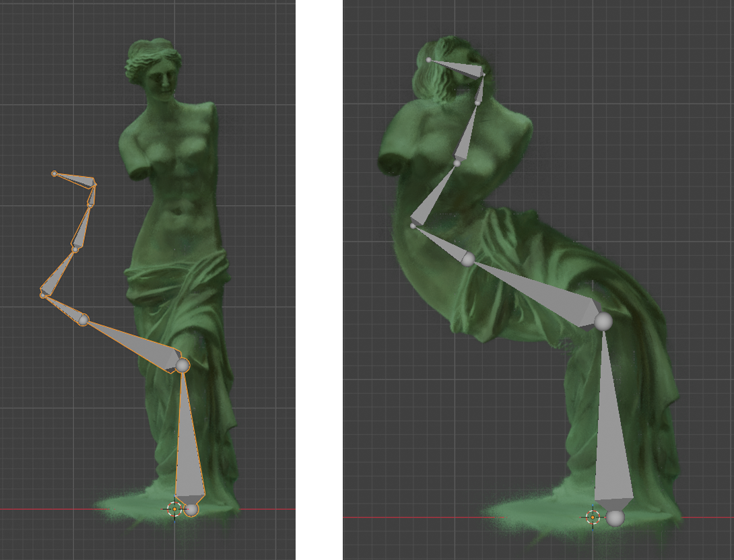Screen dimensions: 734x560
Task: Click the undeformed statue's face, left viewport
Action: 164,81
